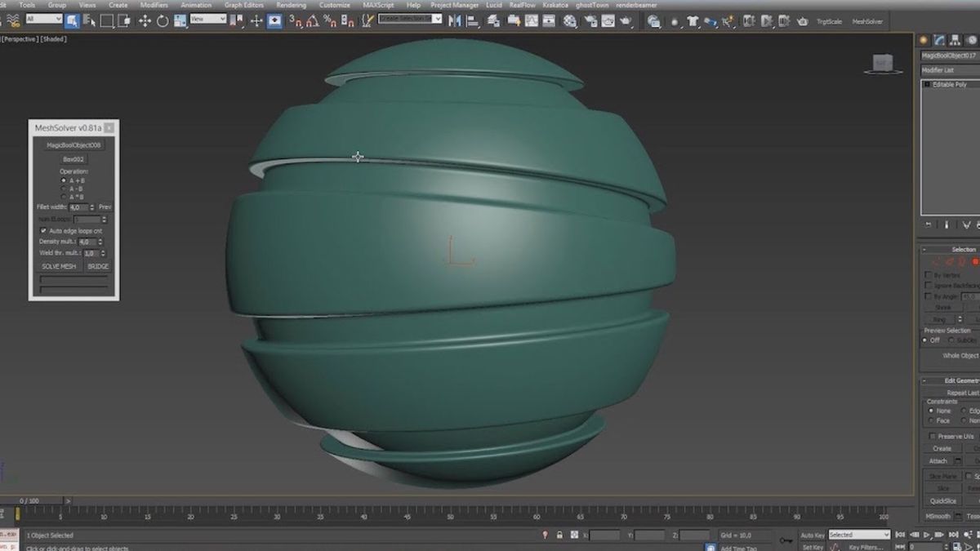
Task: Toggle Keyboard Shortcut Override icon
Action: 274,20
